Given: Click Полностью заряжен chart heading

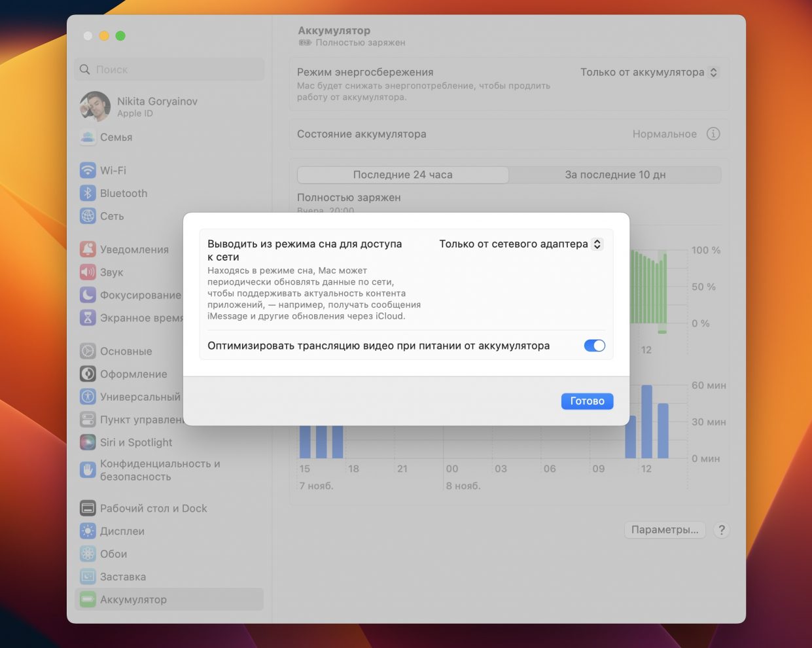Looking at the screenshot, I should [x=349, y=198].
